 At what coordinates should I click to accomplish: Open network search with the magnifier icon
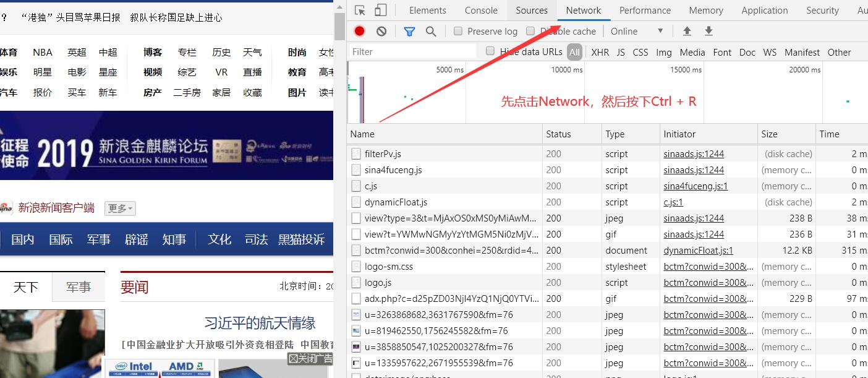pos(431,31)
